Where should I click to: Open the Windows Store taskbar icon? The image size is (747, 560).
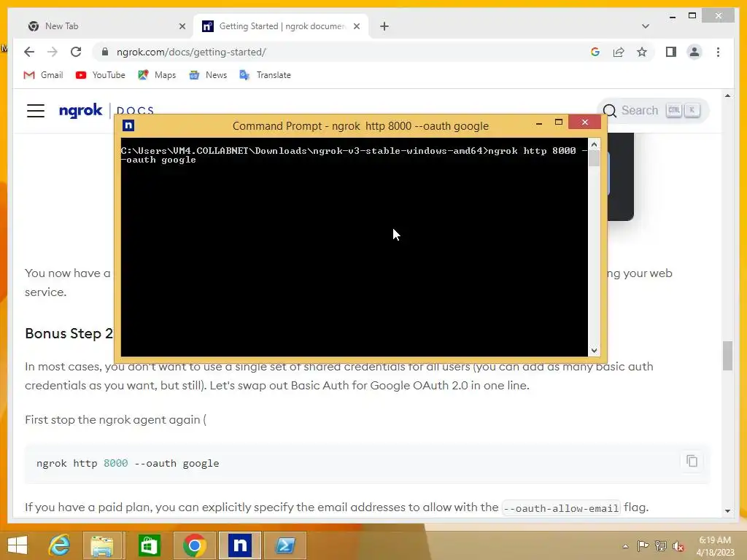149,545
